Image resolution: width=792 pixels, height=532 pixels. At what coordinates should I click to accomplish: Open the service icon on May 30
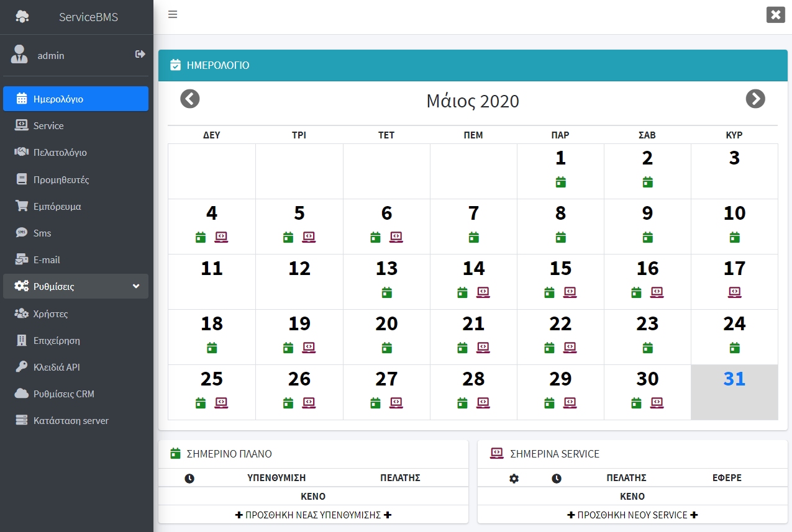click(657, 403)
